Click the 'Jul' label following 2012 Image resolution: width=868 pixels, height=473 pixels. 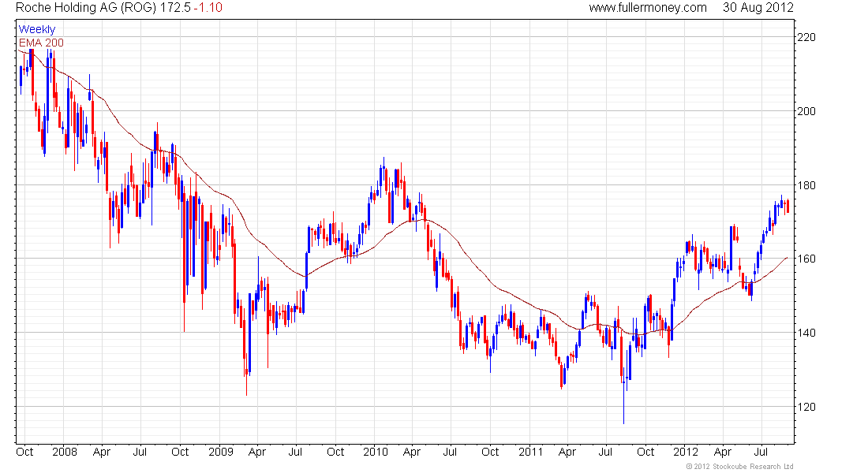click(x=761, y=452)
